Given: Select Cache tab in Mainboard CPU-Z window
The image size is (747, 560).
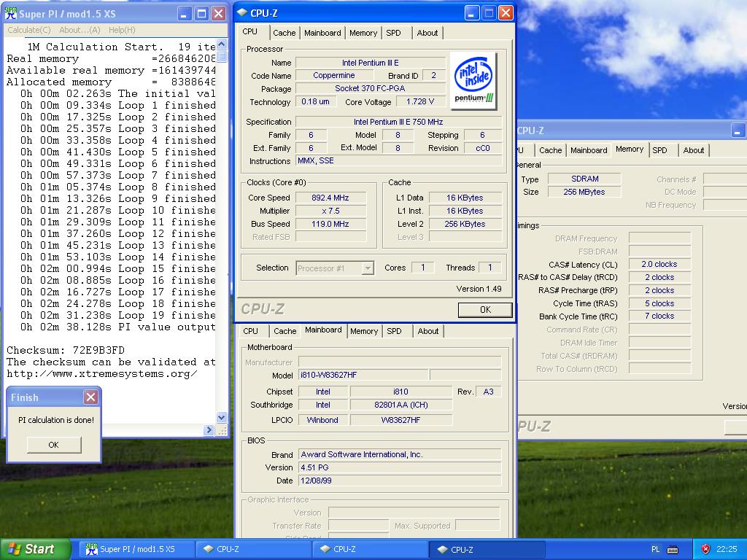Looking at the screenshot, I should (x=285, y=331).
